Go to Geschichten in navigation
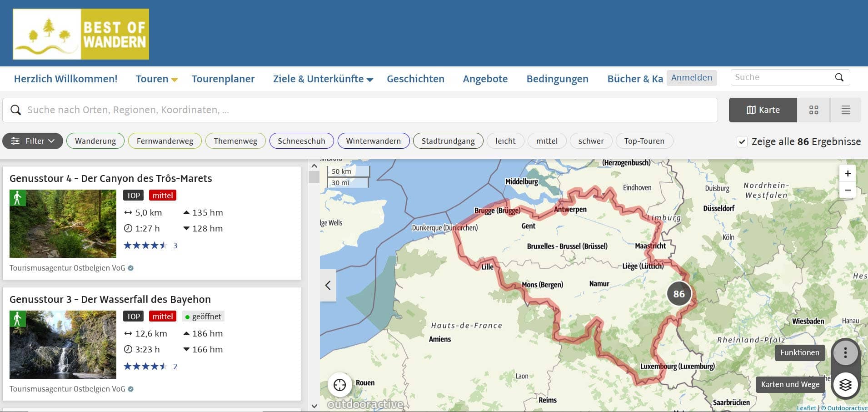The width and height of the screenshot is (868, 412). [x=415, y=79]
